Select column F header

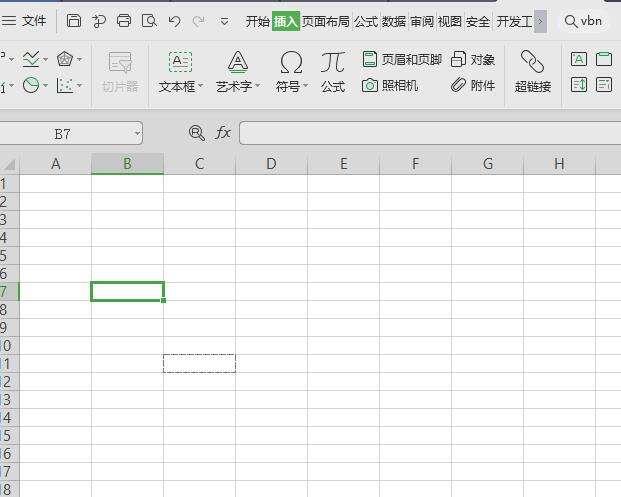coord(415,164)
